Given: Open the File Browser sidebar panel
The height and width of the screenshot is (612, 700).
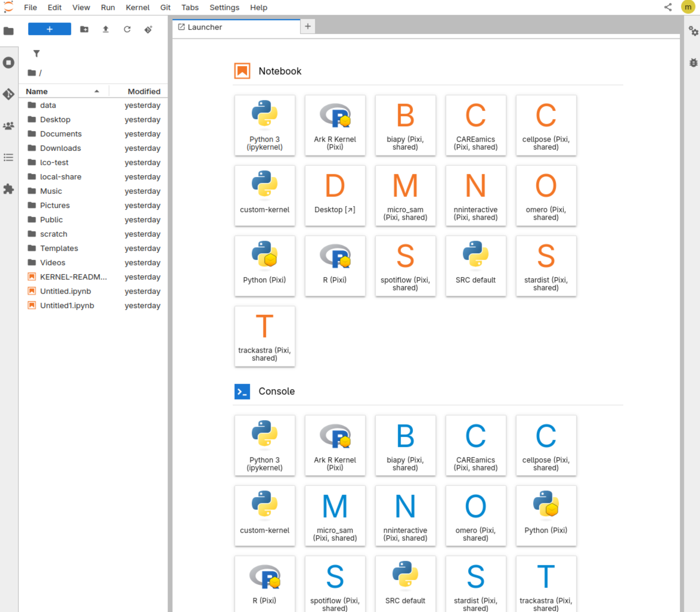Looking at the screenshot, I should click(x=9, y=31).
